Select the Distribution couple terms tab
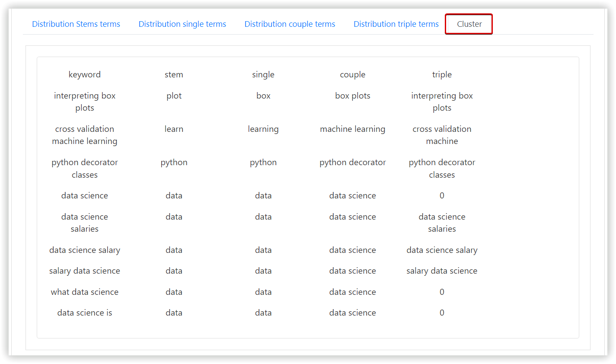 pos(290,24)
